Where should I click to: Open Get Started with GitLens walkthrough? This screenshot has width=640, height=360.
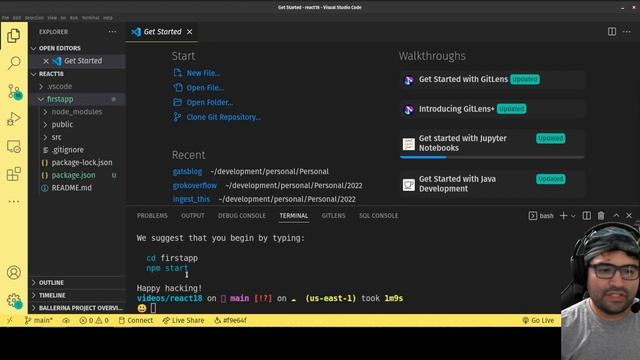pyautogui.click(x=492, y=79)
